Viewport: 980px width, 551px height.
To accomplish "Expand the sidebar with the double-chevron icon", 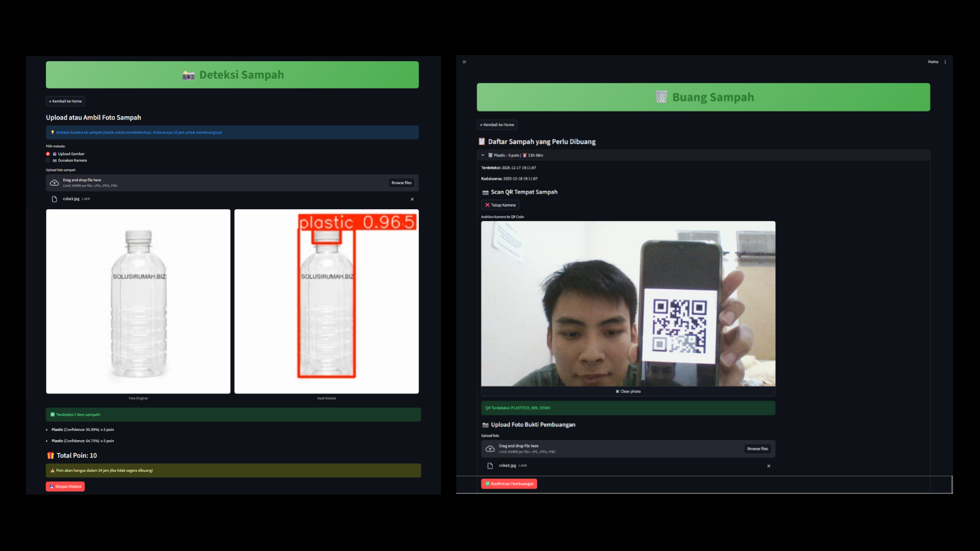I will tap(464, 62).
